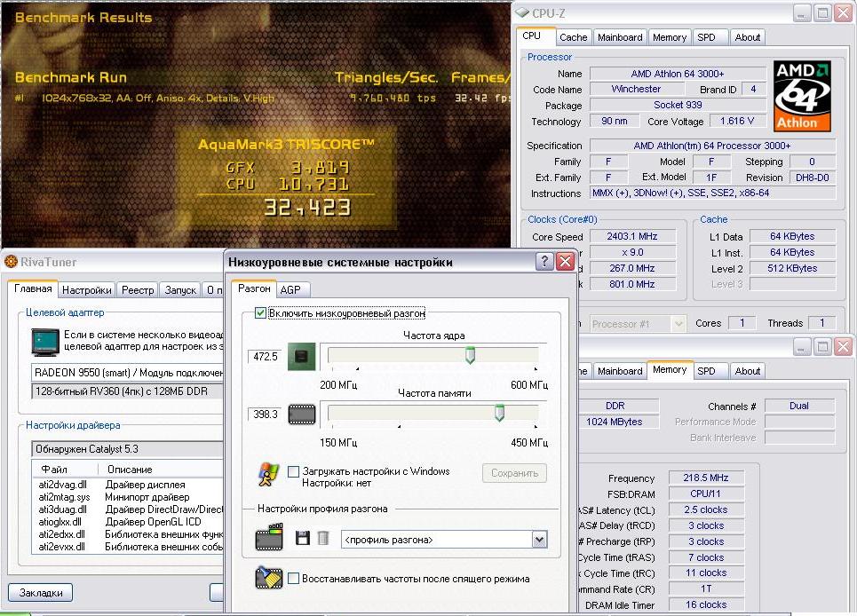The height and width of the screenshot is (616, 857).
Task: Open About tab in lower CPU-Z window
Action: pos(747,371)
